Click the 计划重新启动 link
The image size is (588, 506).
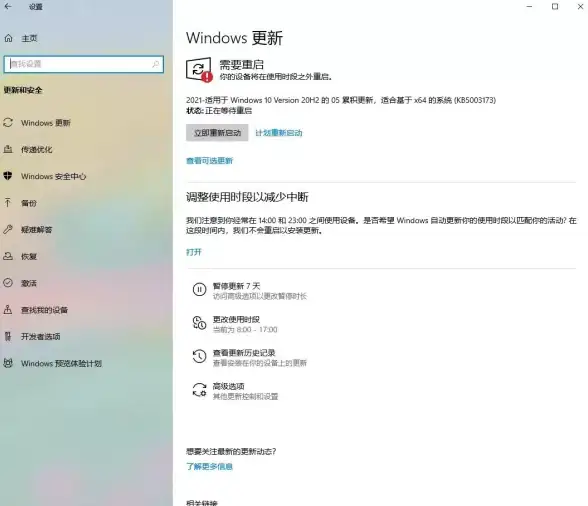279,133
